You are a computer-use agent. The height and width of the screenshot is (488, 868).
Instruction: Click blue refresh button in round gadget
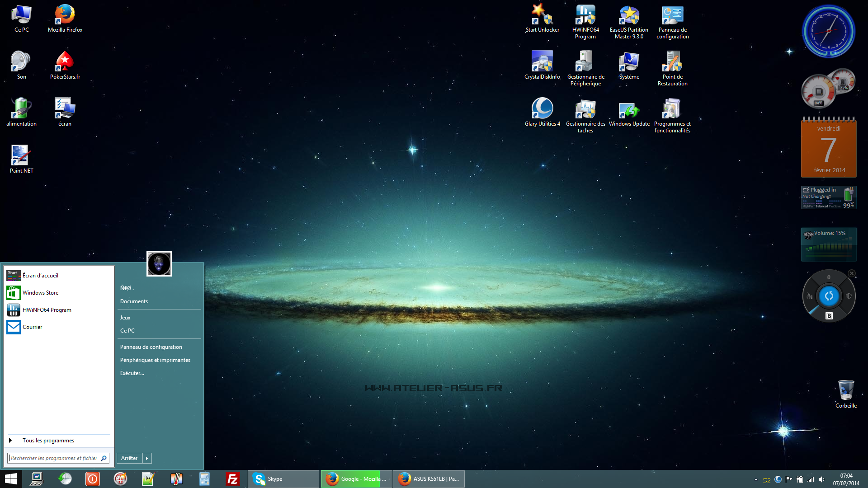829,296
